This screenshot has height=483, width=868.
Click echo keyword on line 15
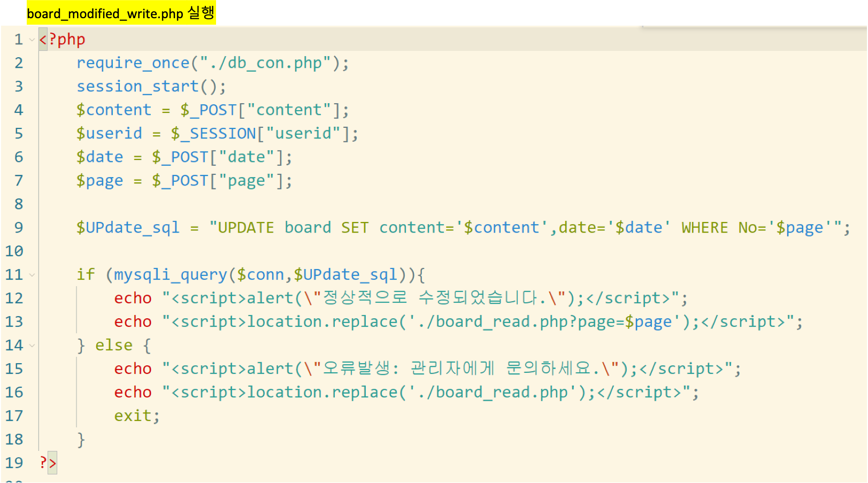(133, 369)
